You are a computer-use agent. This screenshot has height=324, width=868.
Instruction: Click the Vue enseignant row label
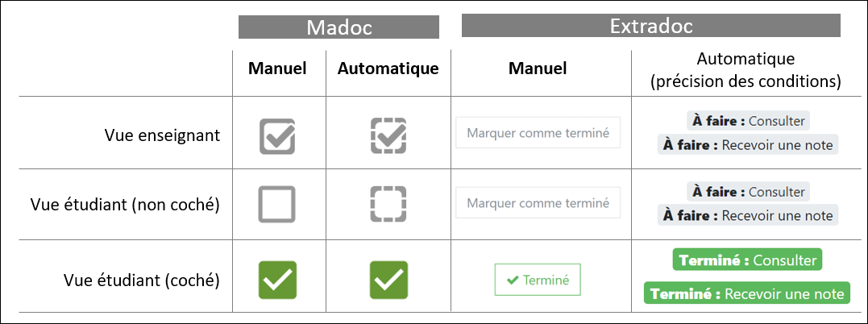click(162, 136)
